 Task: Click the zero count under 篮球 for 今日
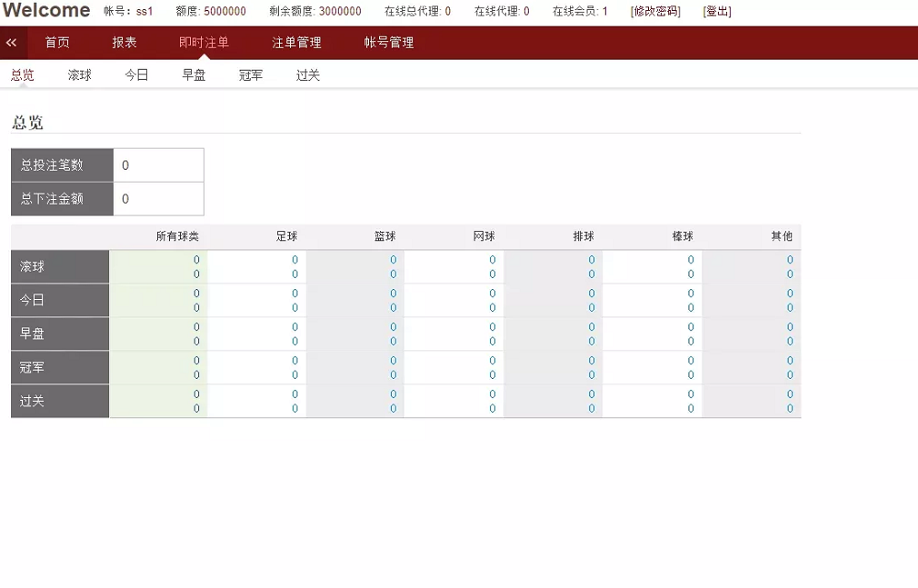tap(386, 300)
